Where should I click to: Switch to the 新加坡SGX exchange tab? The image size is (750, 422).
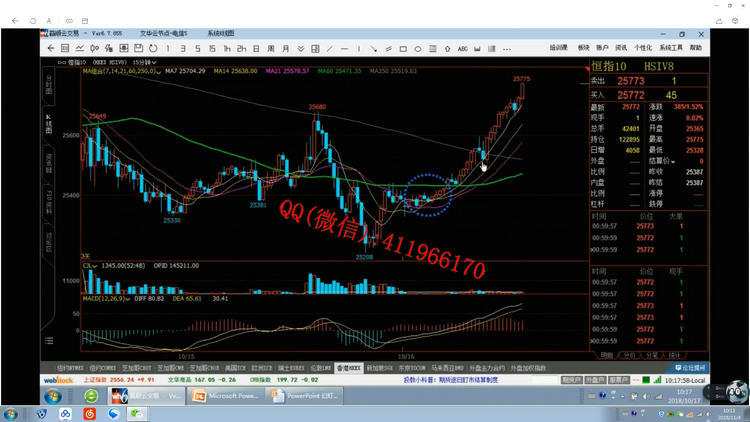381,368
